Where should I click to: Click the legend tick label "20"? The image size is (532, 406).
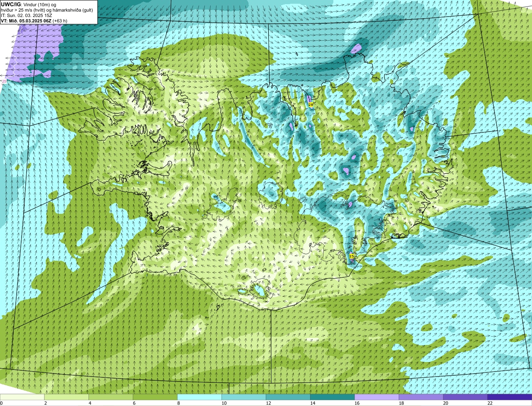coord(446,403)
